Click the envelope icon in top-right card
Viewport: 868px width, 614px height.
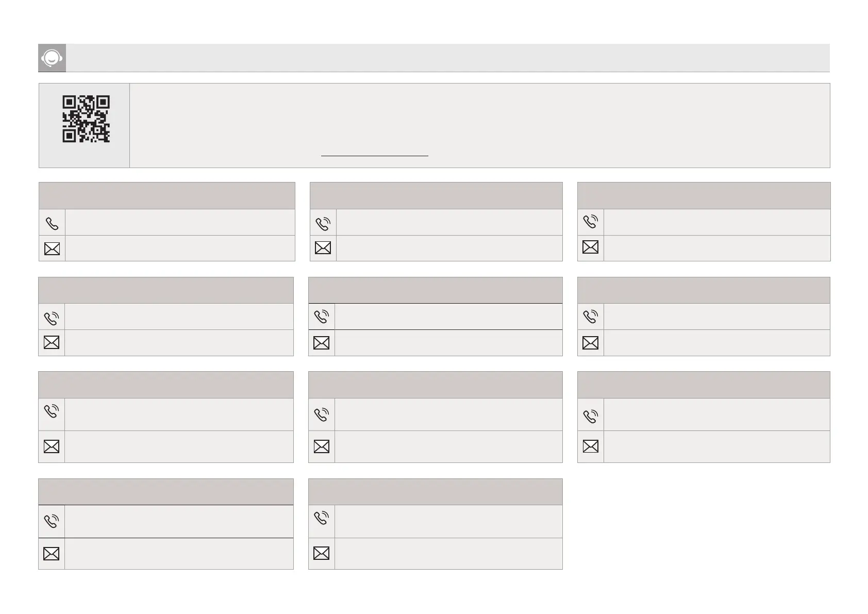point(591,247)
